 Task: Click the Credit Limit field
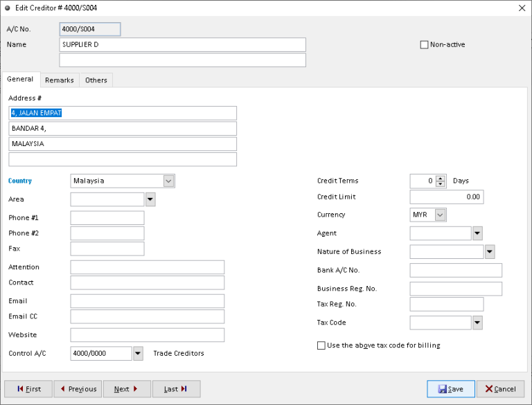point(447,197)
